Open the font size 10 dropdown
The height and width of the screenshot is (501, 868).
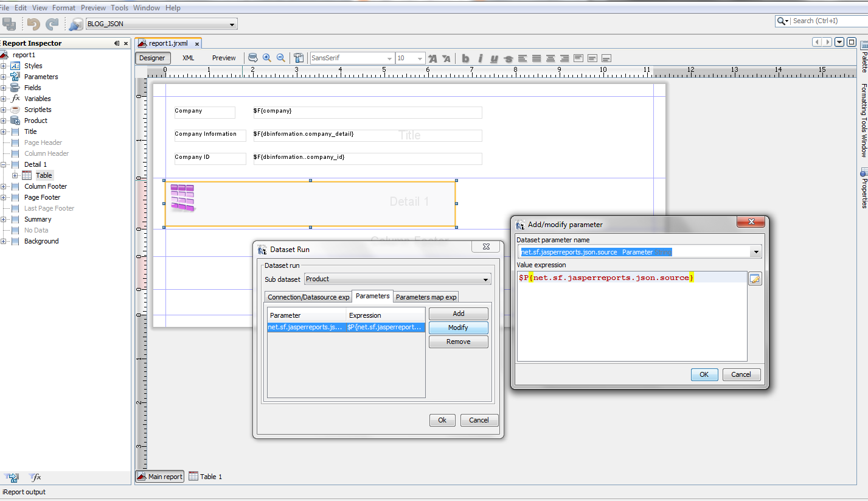point(420,58)
